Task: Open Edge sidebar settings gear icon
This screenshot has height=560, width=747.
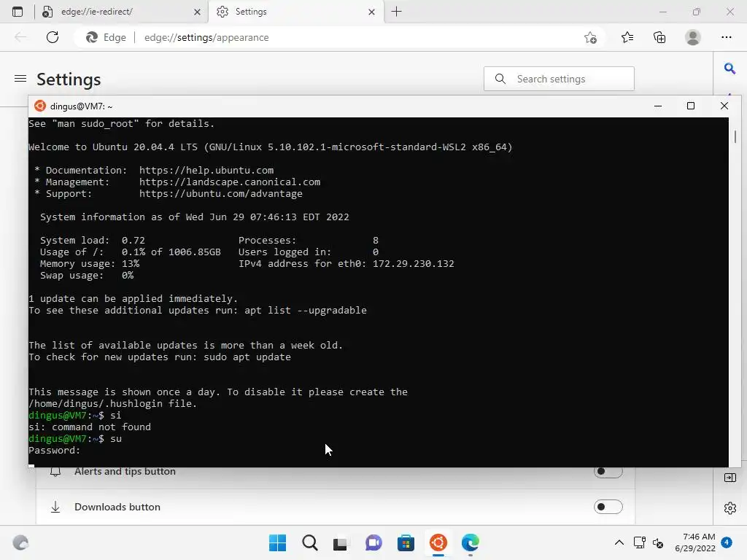Action: tap(729, 508)
